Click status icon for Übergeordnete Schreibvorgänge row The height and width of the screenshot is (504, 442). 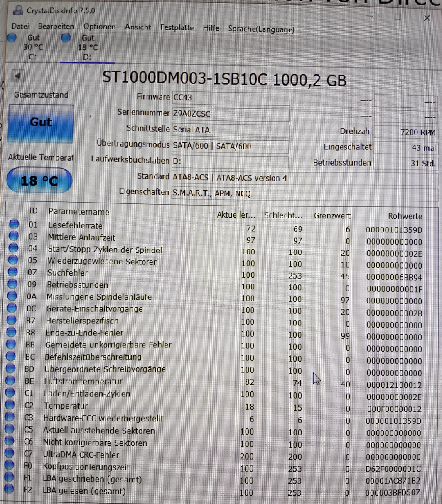point(11,369)
